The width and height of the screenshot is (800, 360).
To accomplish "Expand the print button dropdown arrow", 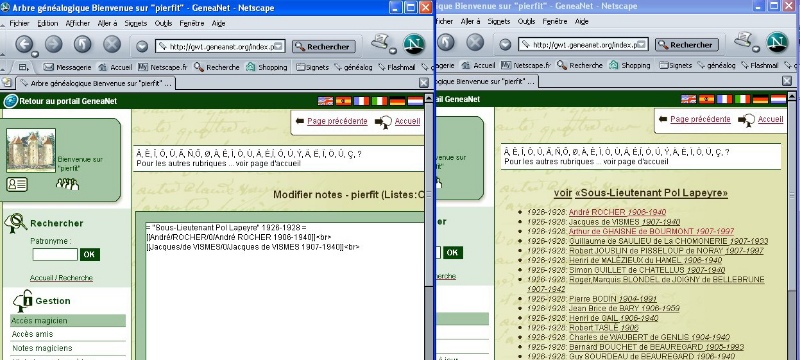I will point(393,51).
